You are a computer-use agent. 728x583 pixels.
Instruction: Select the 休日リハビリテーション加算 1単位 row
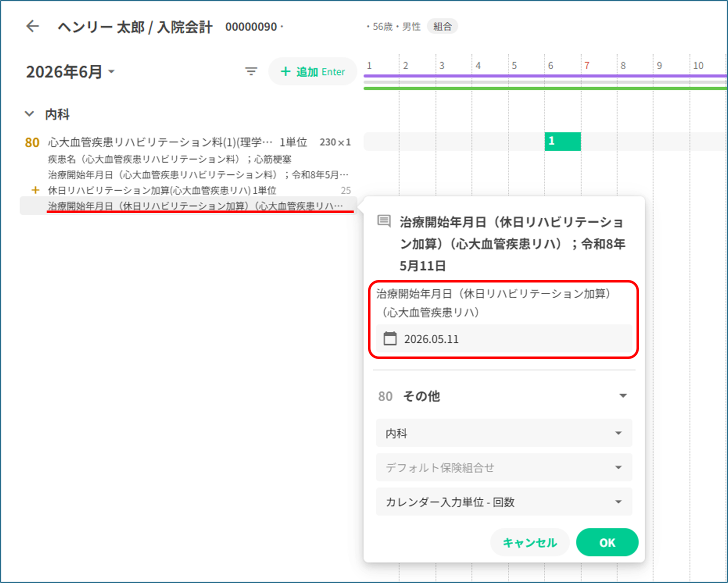pyautogui.click(x=188, y=190)
